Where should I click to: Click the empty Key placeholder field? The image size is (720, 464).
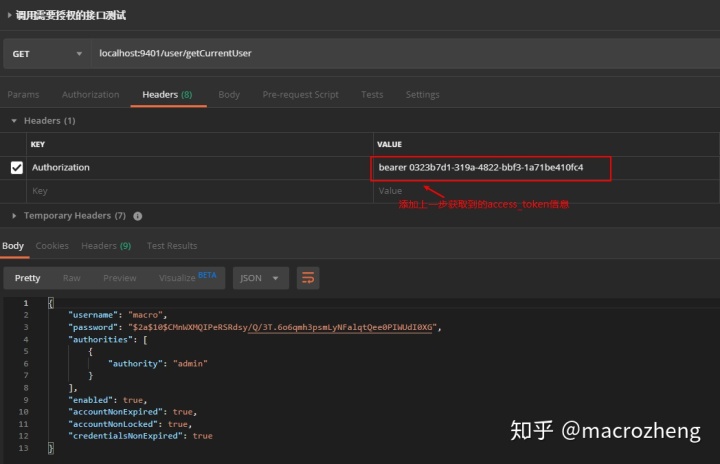pos(200,191)
